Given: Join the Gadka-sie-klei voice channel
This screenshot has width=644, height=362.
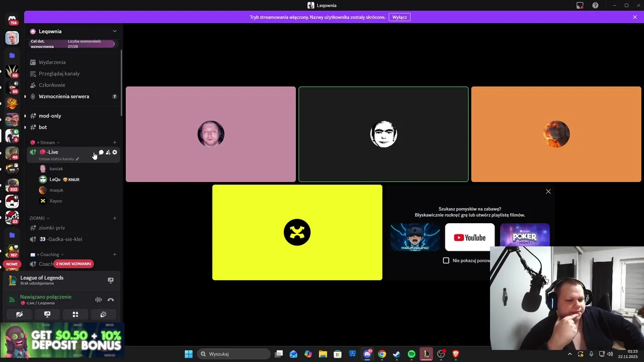Looking at the screenshot, I should click(73, 239).
